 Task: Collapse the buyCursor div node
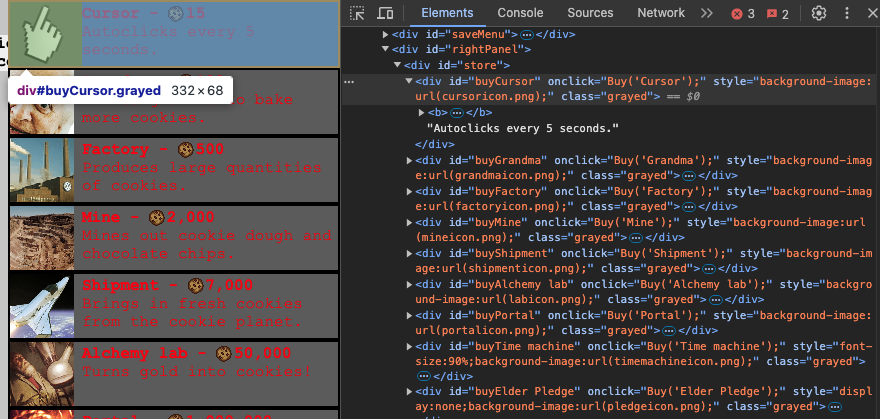[409, 81]
